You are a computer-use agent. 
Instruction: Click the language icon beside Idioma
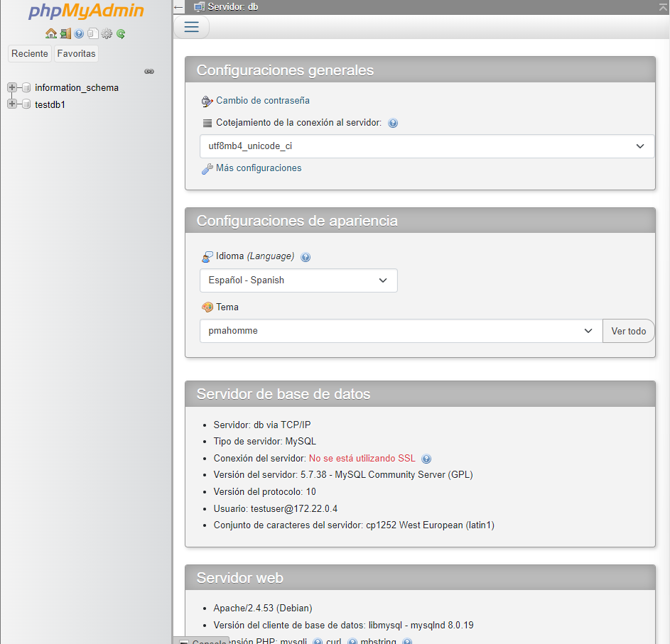207,256
